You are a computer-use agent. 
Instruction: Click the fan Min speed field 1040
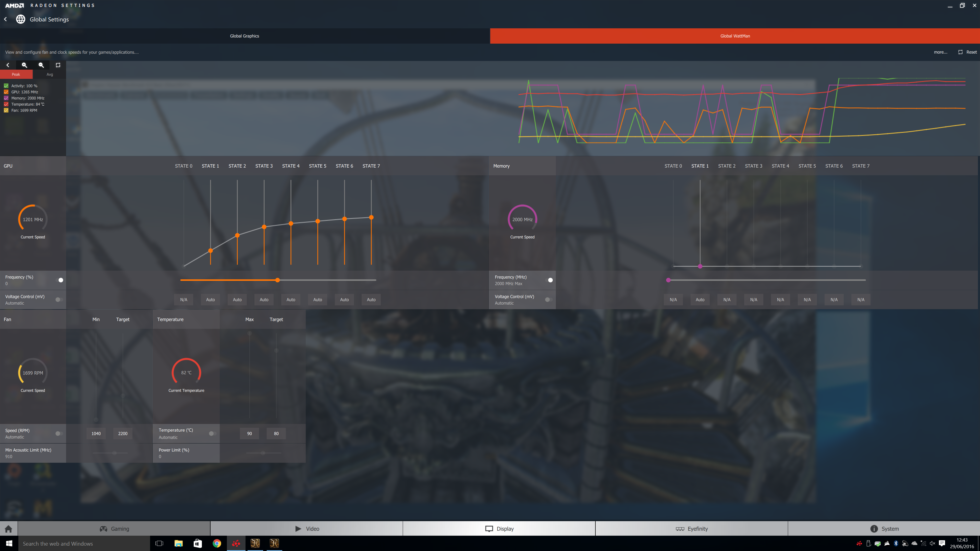tap(96, 433)
